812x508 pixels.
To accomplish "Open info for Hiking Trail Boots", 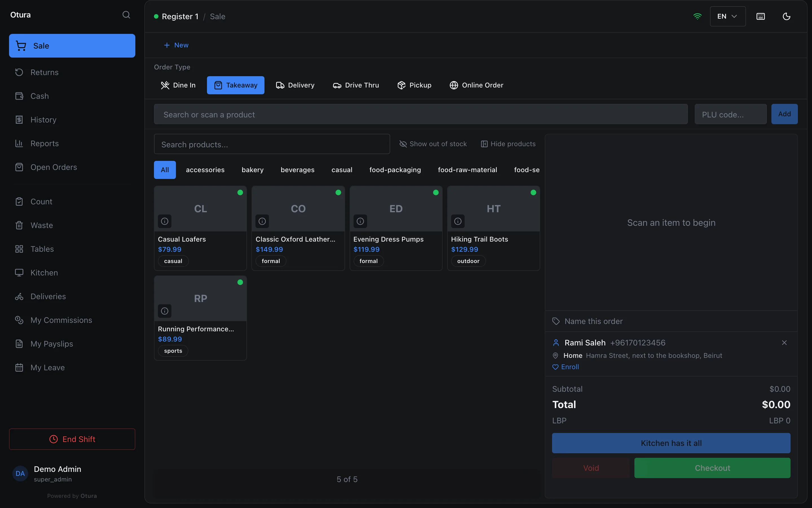I will click(x=458, y=221).
